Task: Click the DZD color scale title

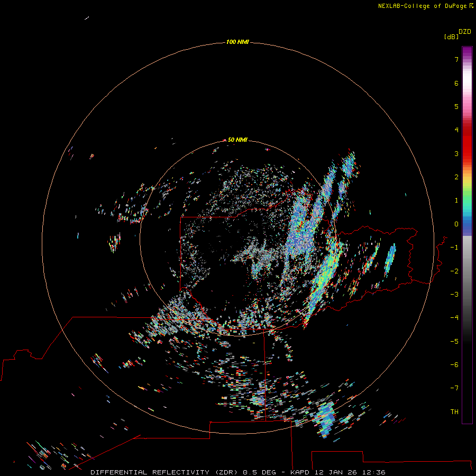Action: click(x=465, y=32)
